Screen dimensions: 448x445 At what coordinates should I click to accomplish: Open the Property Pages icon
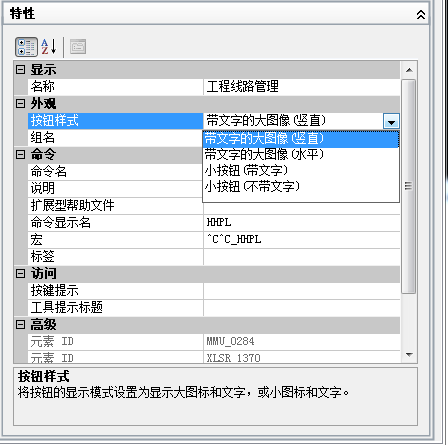tap(78, 47)
